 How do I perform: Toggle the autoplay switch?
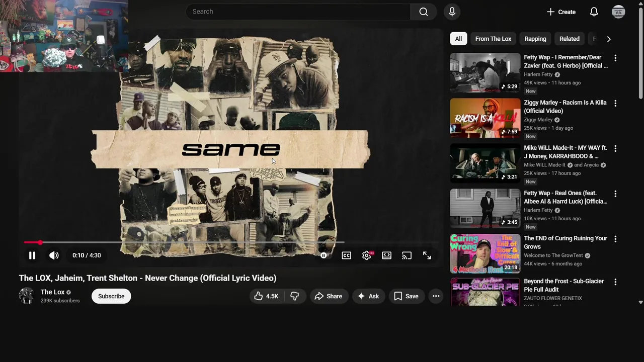pyautogui.click(x=324, y=255)
